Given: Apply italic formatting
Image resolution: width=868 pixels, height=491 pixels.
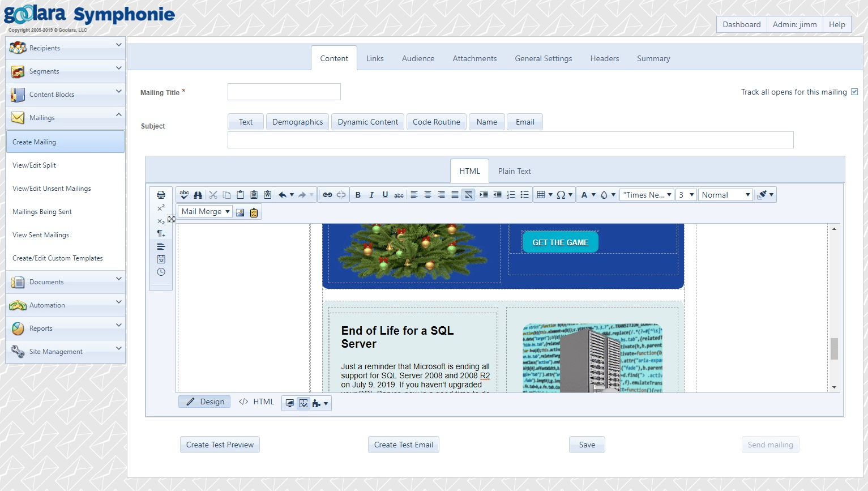Looking at the screenshot, I should tap(371, 195).
